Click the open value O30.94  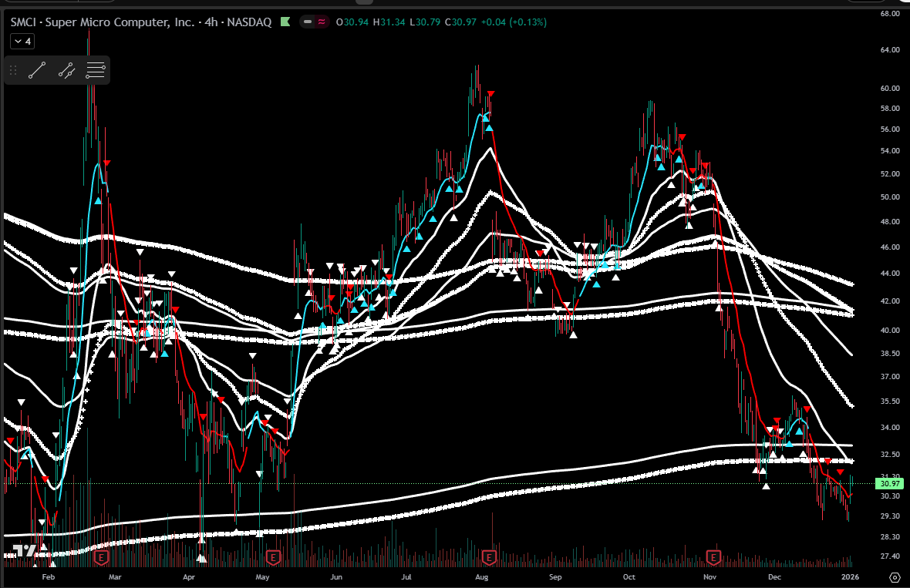(352, 22)
